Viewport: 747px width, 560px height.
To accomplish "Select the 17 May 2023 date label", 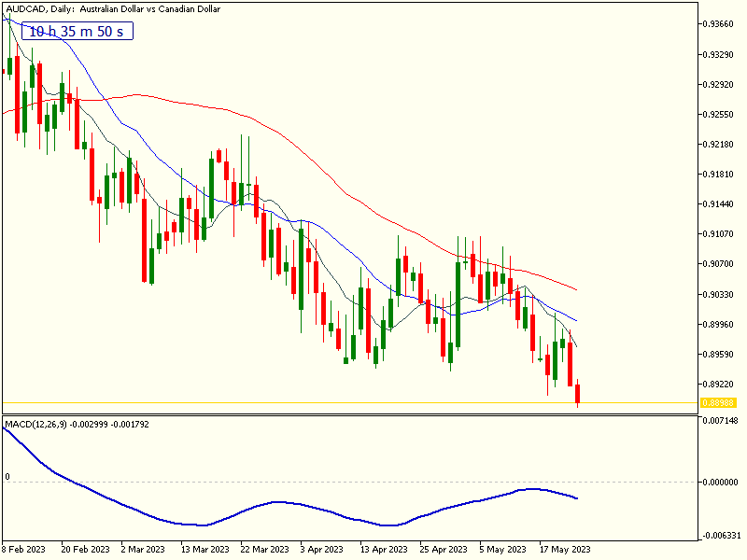I will coord(565,549).
